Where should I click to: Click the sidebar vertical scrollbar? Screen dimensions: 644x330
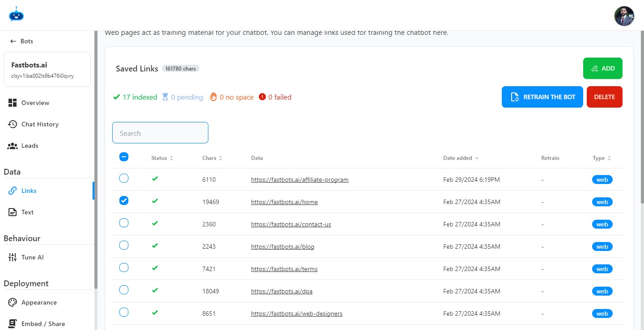(96, 156)
